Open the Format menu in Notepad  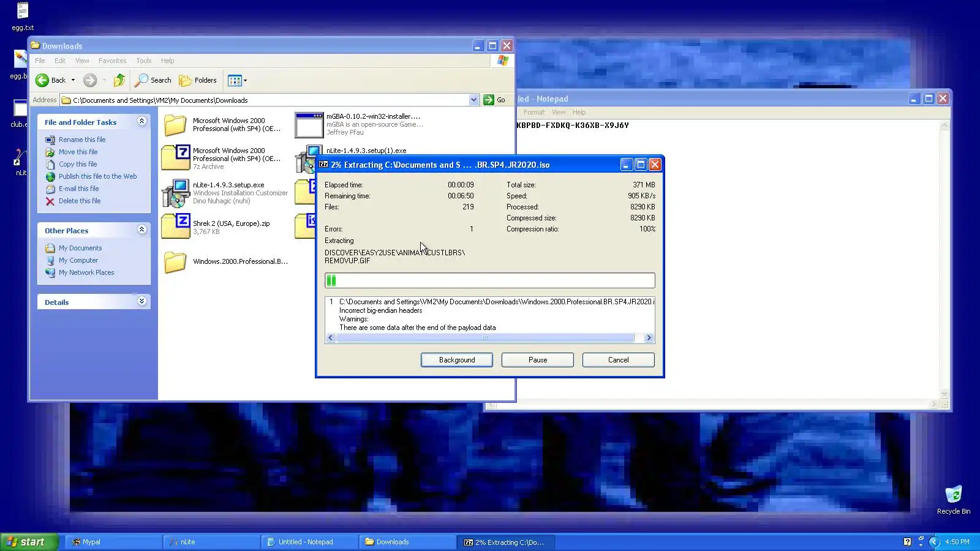pos(534,112)
